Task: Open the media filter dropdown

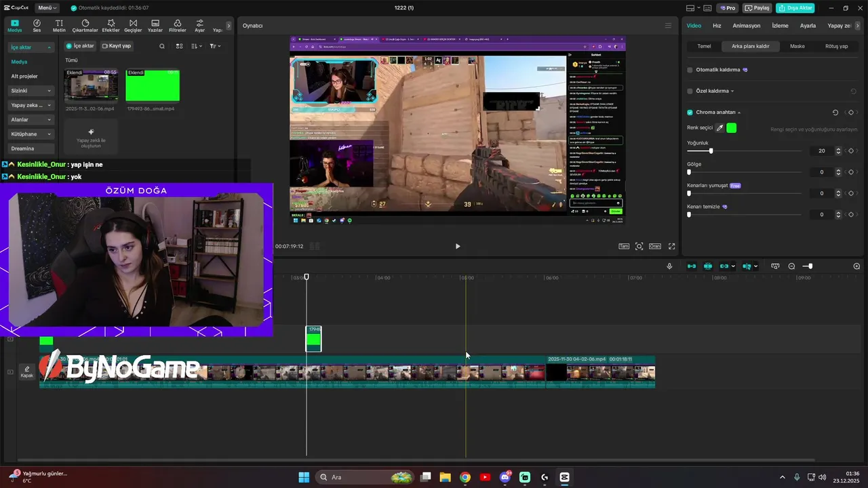Action: [215, 46]
